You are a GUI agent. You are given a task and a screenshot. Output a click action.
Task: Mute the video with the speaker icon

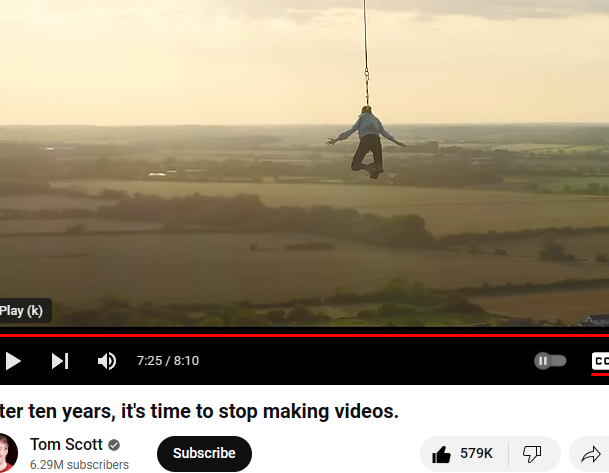107,361
